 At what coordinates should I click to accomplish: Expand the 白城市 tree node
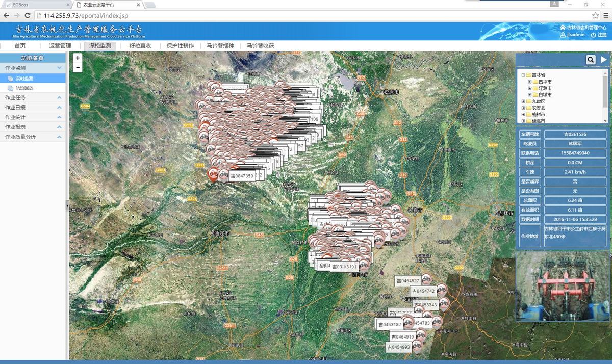(530, 95)
